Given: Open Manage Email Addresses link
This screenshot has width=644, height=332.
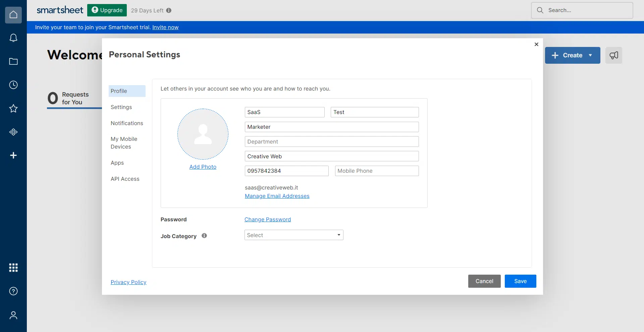Looking at the screenshot, I should 277,196.
